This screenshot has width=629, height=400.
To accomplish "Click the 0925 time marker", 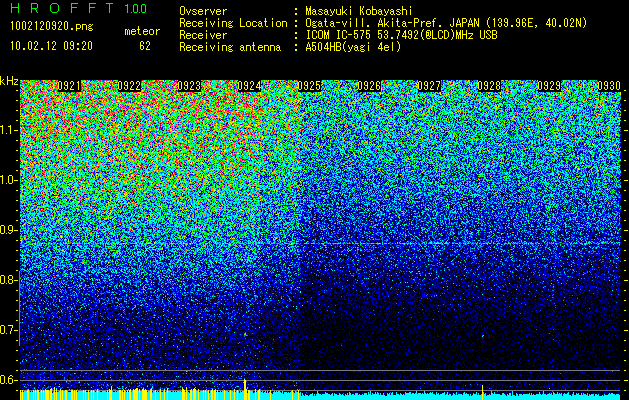I will pos(309,86).
